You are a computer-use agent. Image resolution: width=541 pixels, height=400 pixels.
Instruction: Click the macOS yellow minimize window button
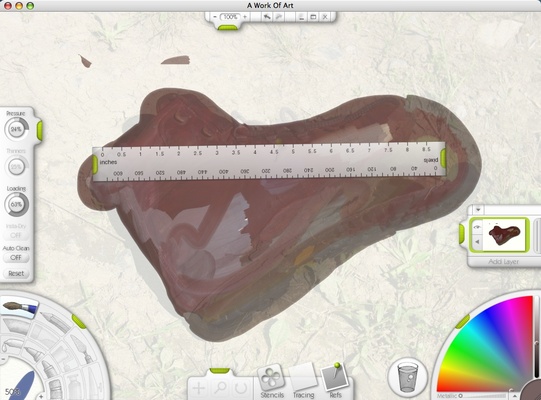[19, 6]
